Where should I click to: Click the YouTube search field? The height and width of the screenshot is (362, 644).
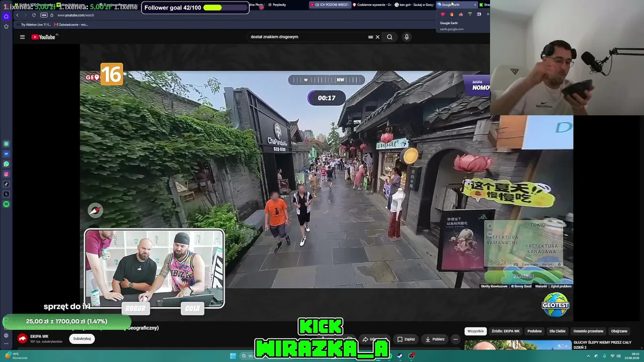point(308,37)
